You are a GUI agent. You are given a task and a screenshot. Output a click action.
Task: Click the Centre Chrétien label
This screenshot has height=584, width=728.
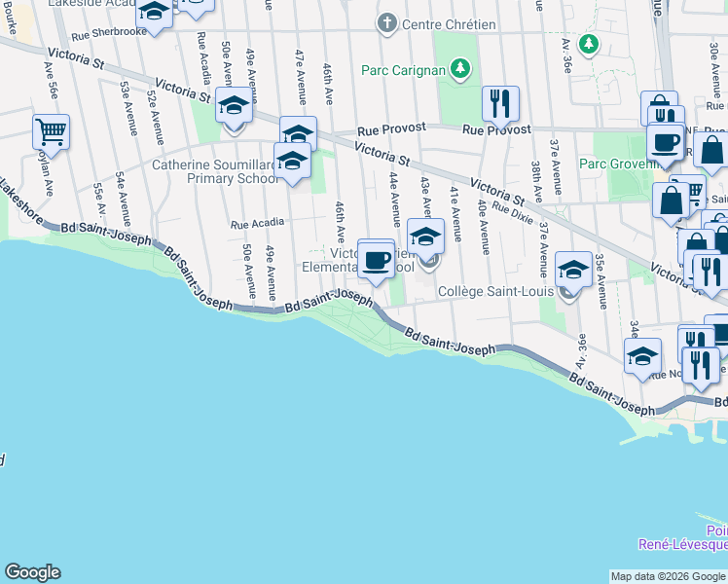pyautogui.click(x=449, y=24)
